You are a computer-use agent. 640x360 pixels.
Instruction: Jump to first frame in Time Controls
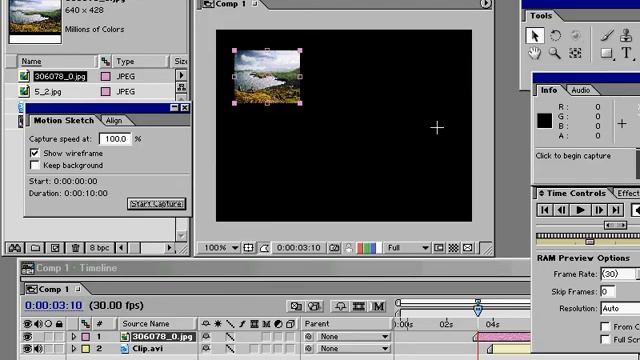545,210
